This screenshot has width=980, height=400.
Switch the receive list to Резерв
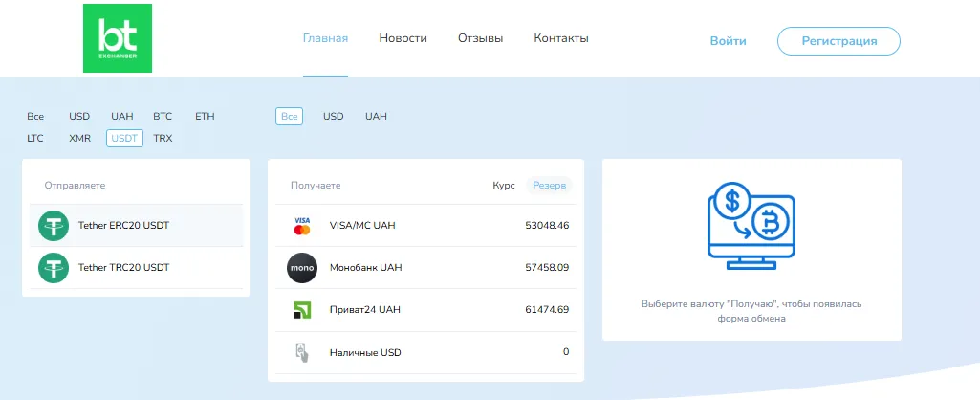(550, 186)
